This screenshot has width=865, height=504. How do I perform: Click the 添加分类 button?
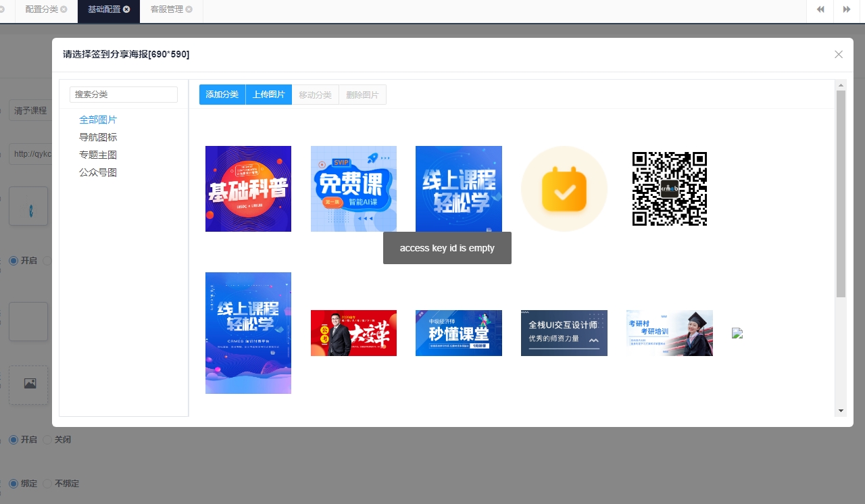click(x=222, y=95)
